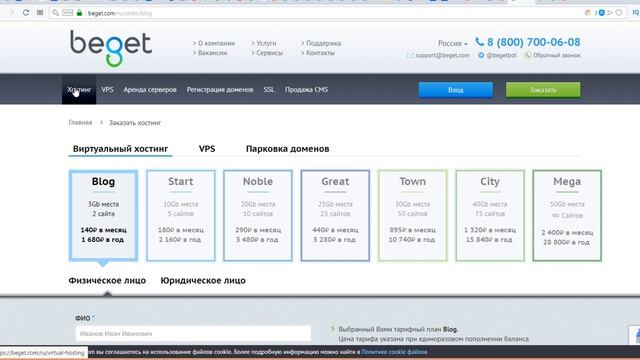Open the Поддержка link
Image resolution: width=640 pixels, height=360 pixels.
pos(323,43)
